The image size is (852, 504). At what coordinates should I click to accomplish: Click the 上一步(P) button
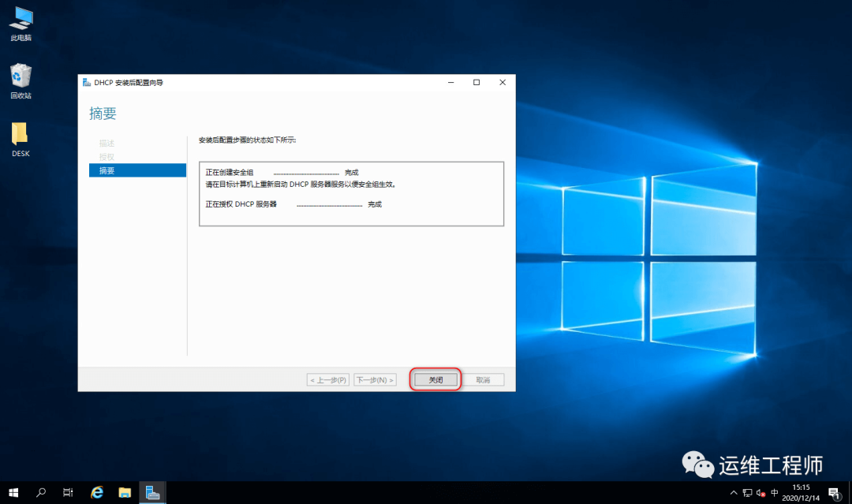tap(327, 379)
